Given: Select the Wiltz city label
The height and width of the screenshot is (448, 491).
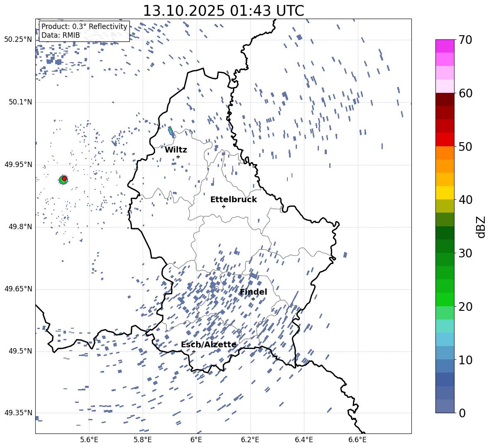Looking at the screenshot, I should (176, 150).
